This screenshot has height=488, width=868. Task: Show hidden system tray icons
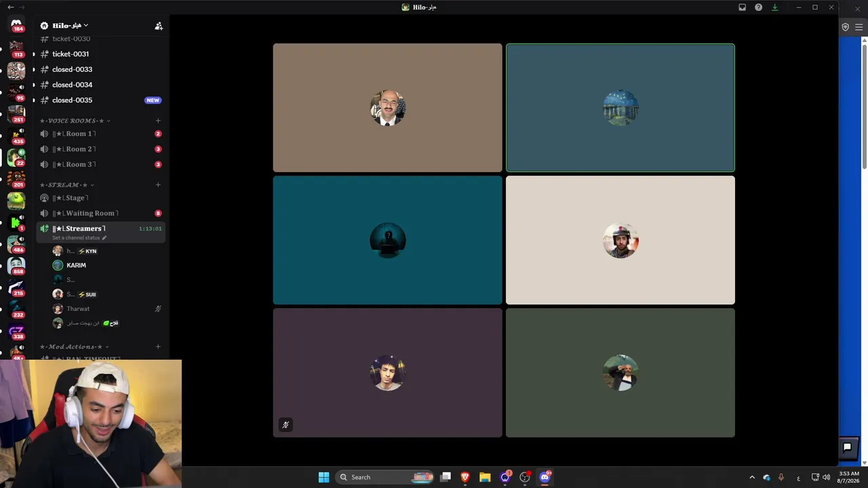[x=751, y=477]
